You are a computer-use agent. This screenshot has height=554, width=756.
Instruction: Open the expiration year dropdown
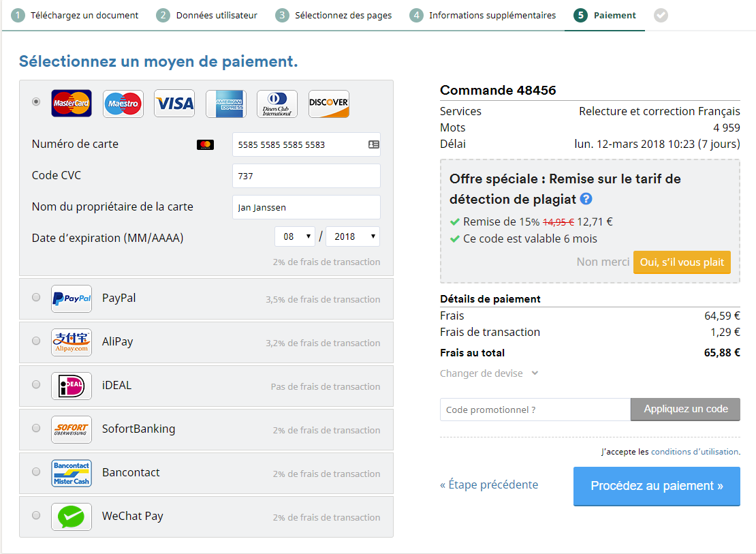pos(353,236)
